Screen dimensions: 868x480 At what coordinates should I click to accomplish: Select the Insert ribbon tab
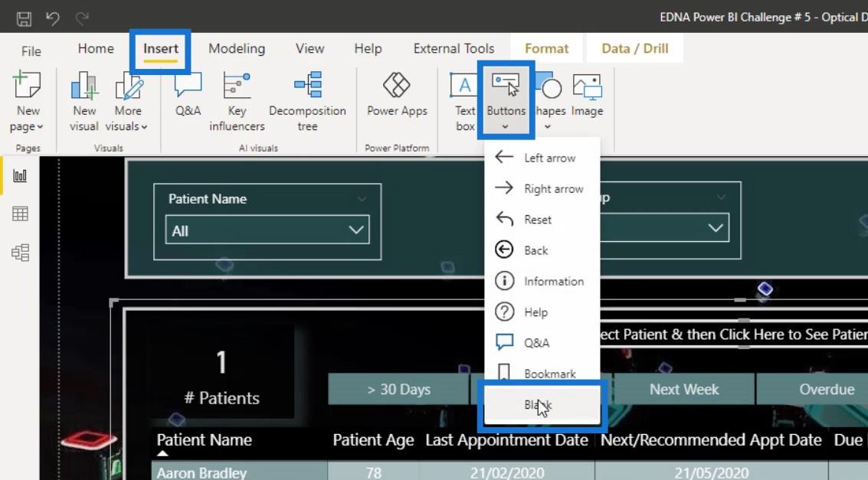pos(161,49)
